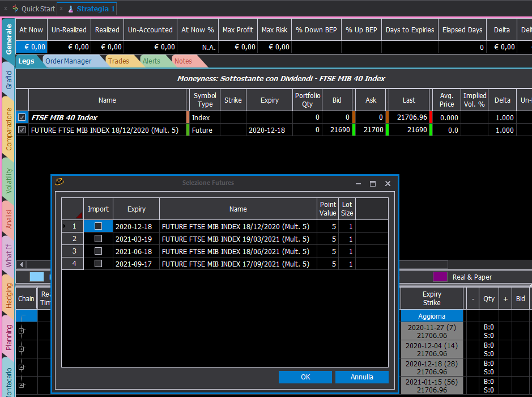Expand the second chain tree plus node

[22, 349]
